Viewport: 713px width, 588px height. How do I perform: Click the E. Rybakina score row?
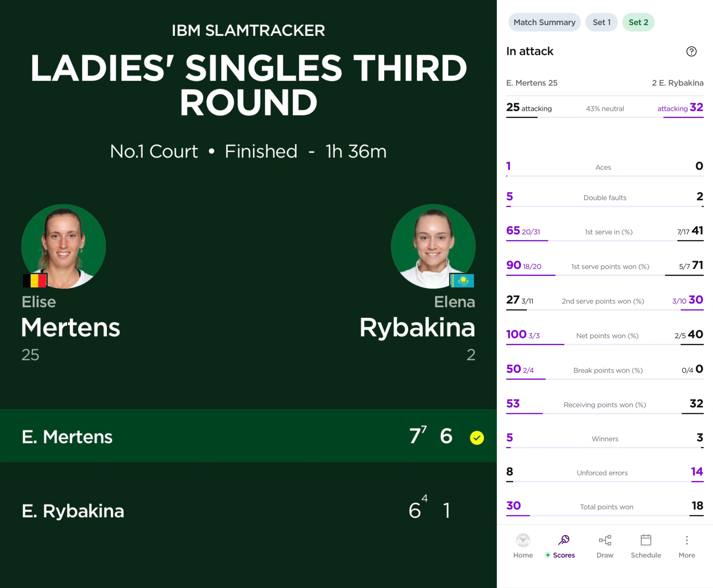click(248, 510)
